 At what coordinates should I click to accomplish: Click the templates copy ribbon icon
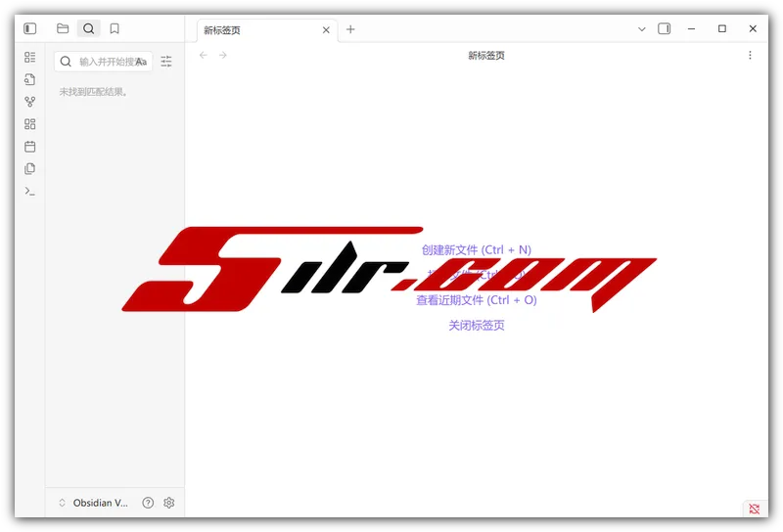click(30, 168)
